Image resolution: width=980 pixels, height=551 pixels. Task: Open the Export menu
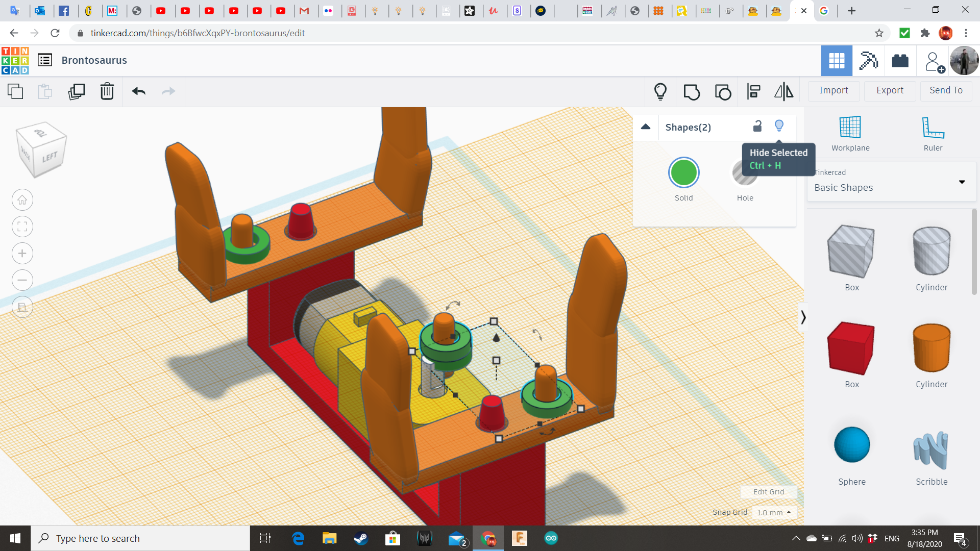(x=890, y=90)
